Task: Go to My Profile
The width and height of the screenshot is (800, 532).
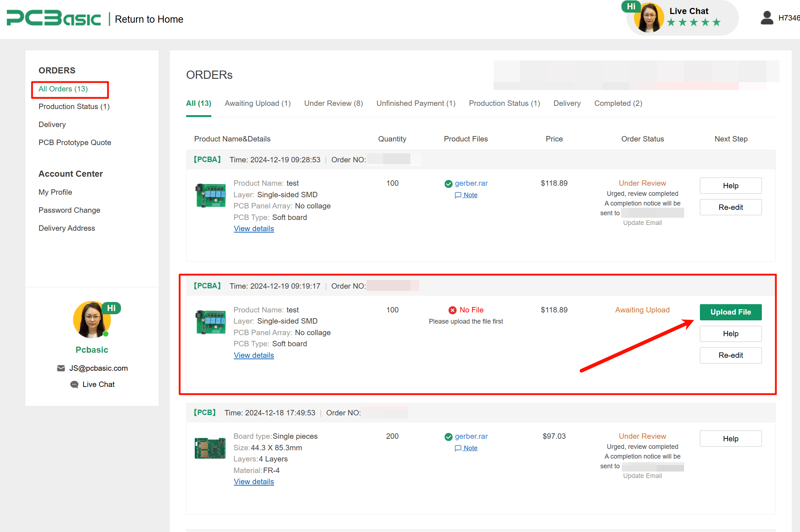Action: (x=55, y=192)
